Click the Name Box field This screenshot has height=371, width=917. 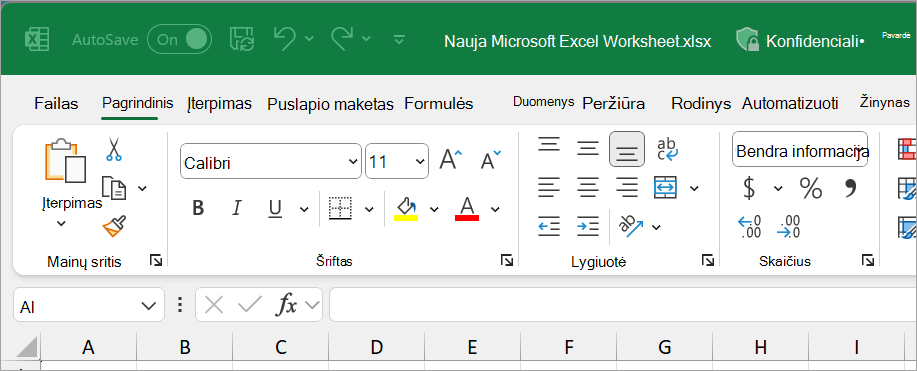click(x=89, y=305)
